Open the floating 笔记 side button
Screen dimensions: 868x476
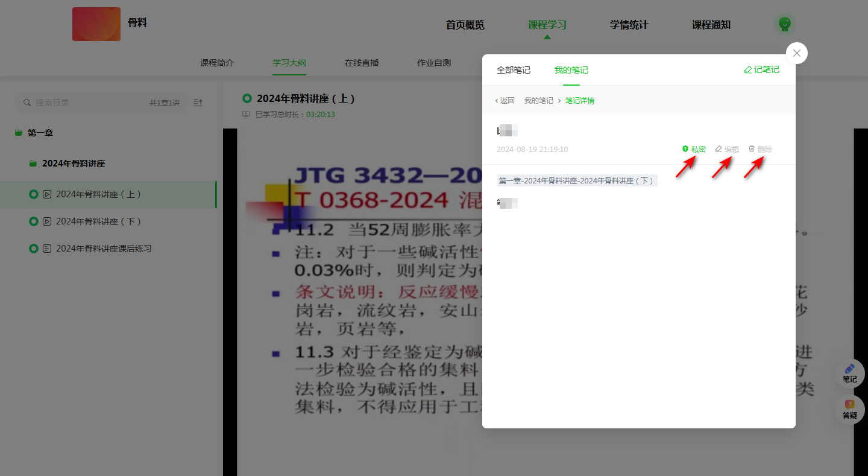click(x=849, y=373)
